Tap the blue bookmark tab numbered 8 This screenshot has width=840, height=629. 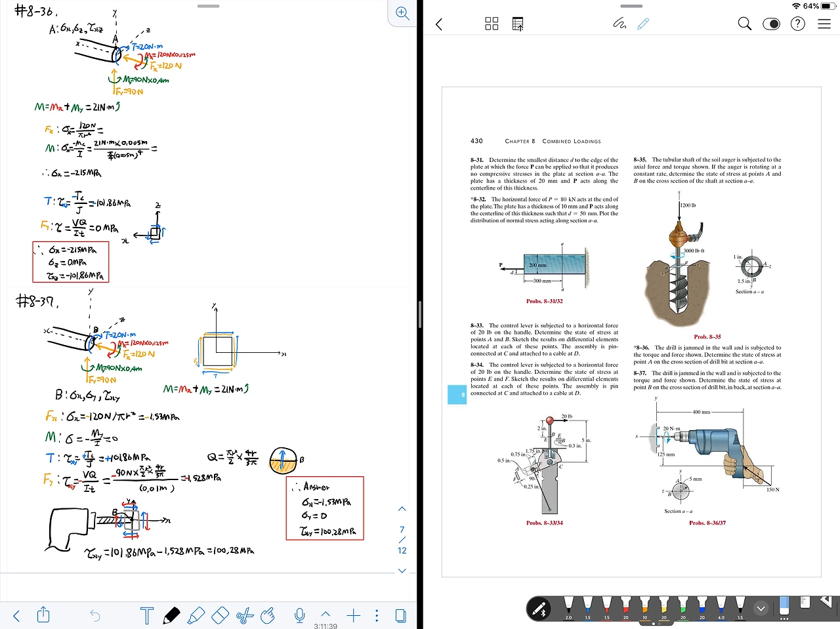(x=457, y=395)
